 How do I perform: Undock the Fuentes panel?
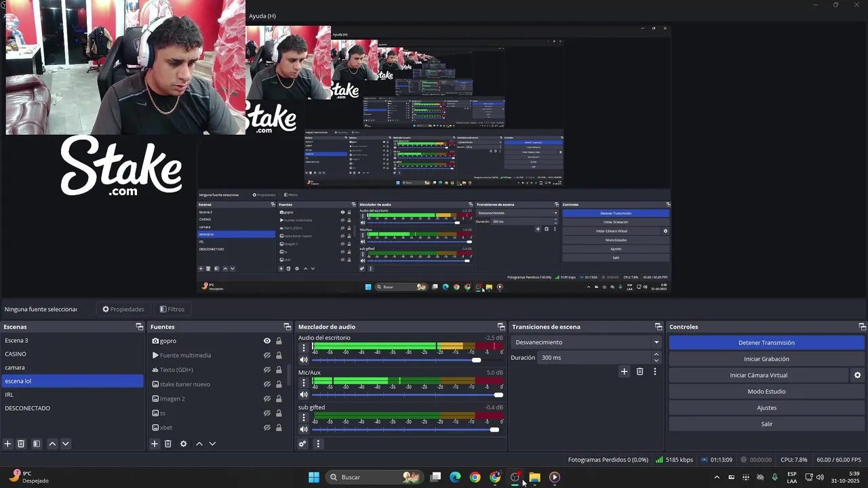(x=287, y=327)
